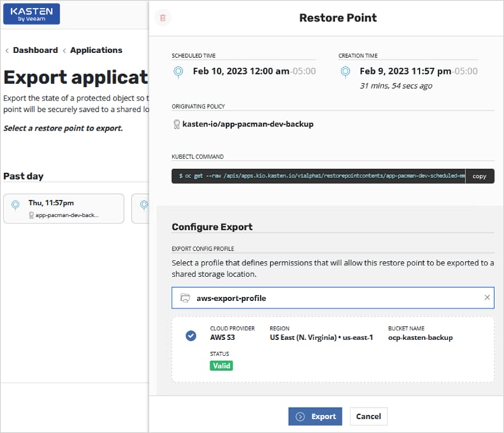Click Feb 10, 2023 12:00 am scheduled time
The height and width of the screenshot is (433, 504).
click(241, 71)
